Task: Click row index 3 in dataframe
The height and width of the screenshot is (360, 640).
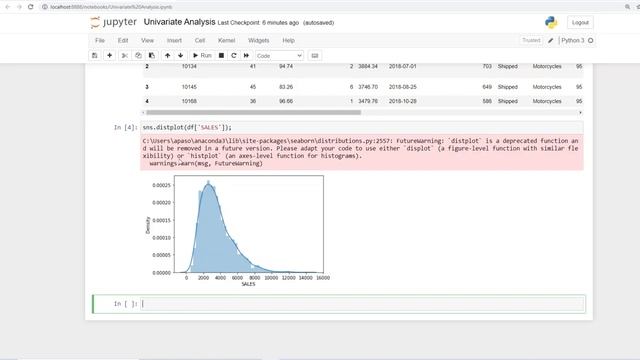Action: (x=147, y=87)
